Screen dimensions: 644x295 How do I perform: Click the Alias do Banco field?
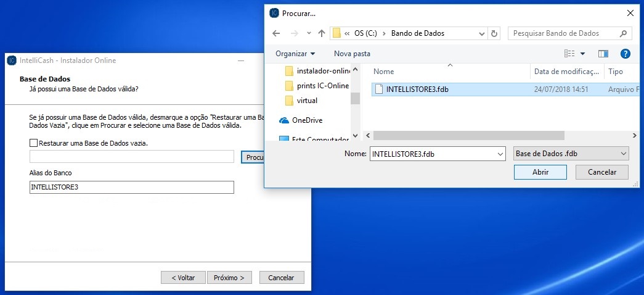132,187
